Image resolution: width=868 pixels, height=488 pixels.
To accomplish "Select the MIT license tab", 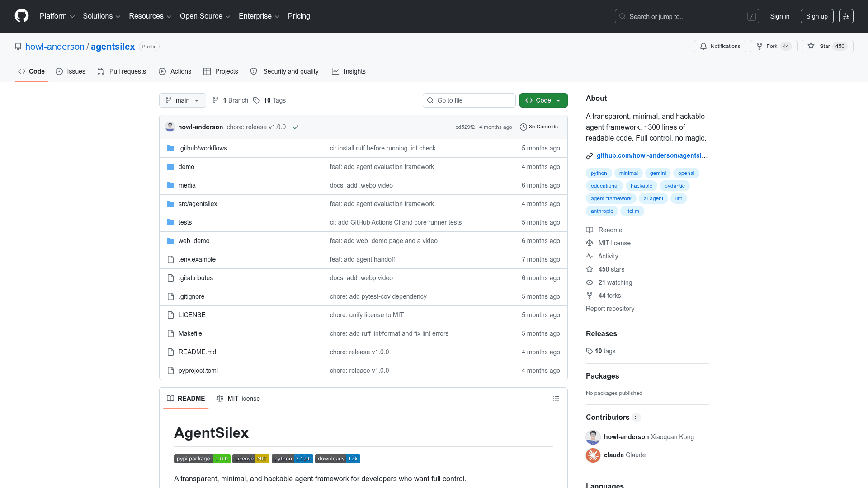I will [238, 399].
